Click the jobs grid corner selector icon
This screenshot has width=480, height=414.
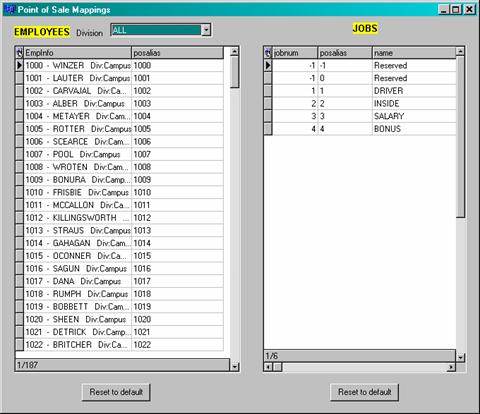coord(268,53)
